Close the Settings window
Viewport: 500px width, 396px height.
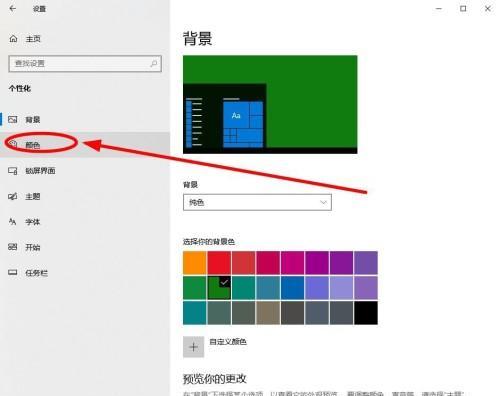[487, 9]
